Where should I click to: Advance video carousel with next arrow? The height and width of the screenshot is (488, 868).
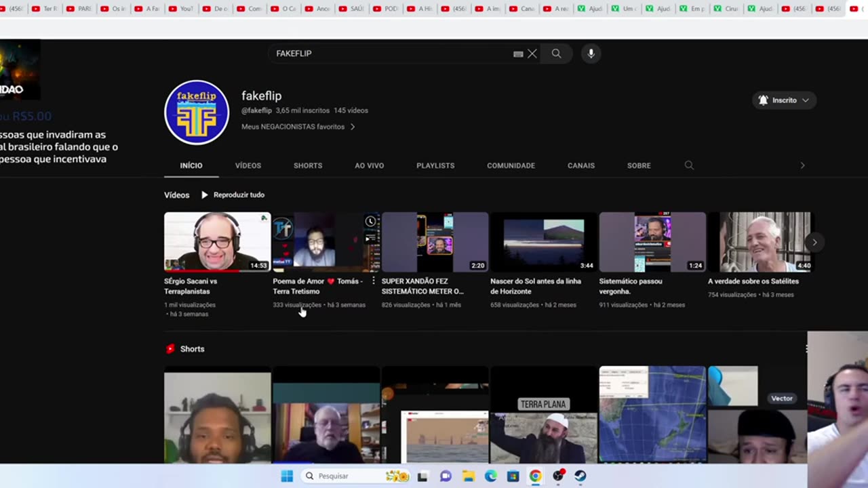tap(814, 242)
